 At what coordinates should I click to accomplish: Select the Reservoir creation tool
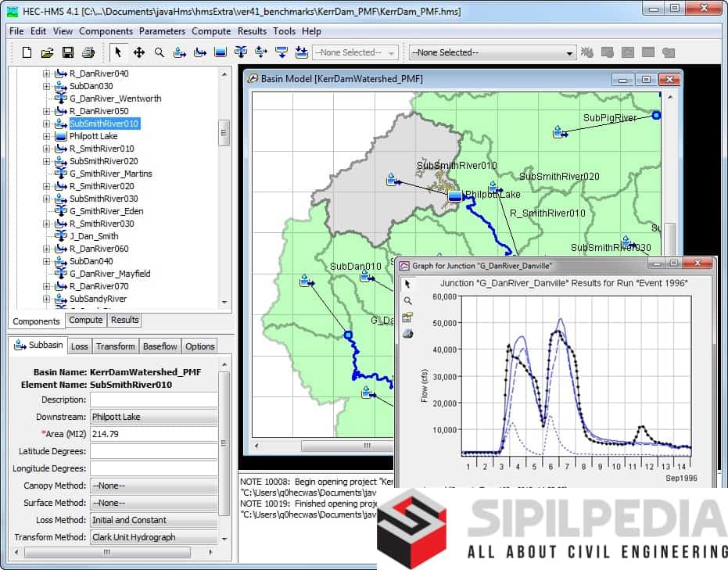(x=221, y=52)
